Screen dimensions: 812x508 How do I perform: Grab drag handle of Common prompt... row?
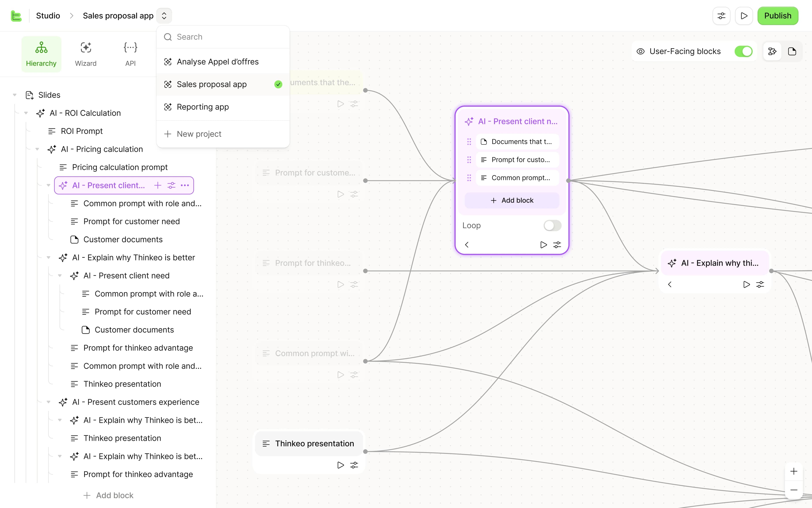(x=469, y=178)
